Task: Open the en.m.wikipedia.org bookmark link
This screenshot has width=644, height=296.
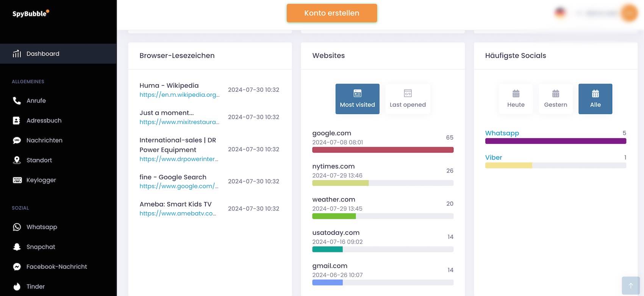Action: tap(180, 95)
